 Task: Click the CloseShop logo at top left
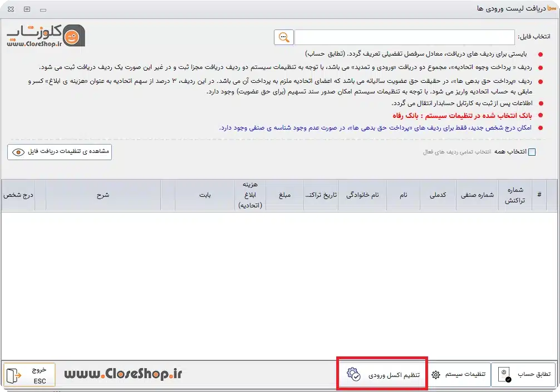coord(46,36)
